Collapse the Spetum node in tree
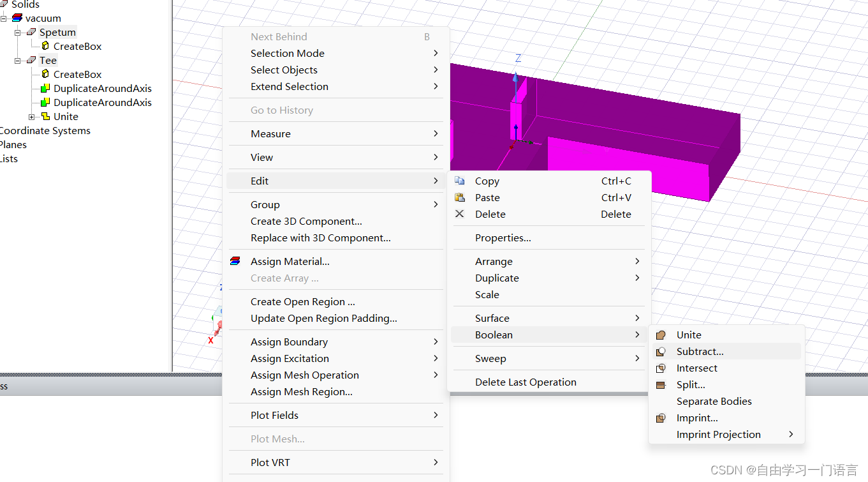The height and width of the screenshot is (482, 868). click(x=18, y=33)
